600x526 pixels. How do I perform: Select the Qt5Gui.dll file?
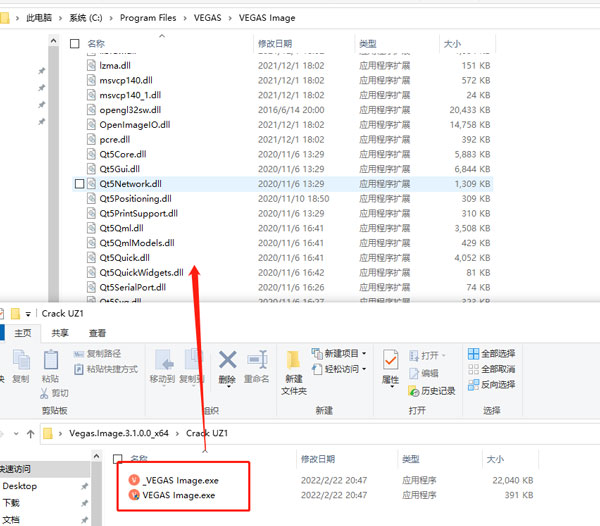tap(119, 169)
